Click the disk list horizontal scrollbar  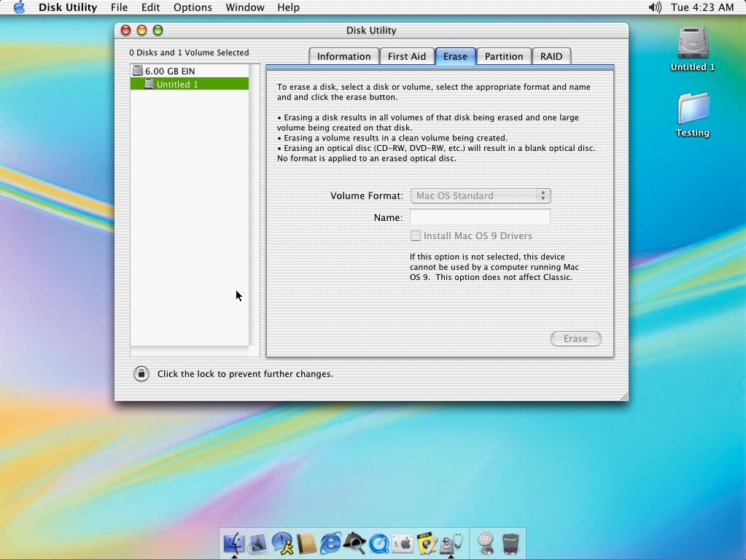pos(190,351)
